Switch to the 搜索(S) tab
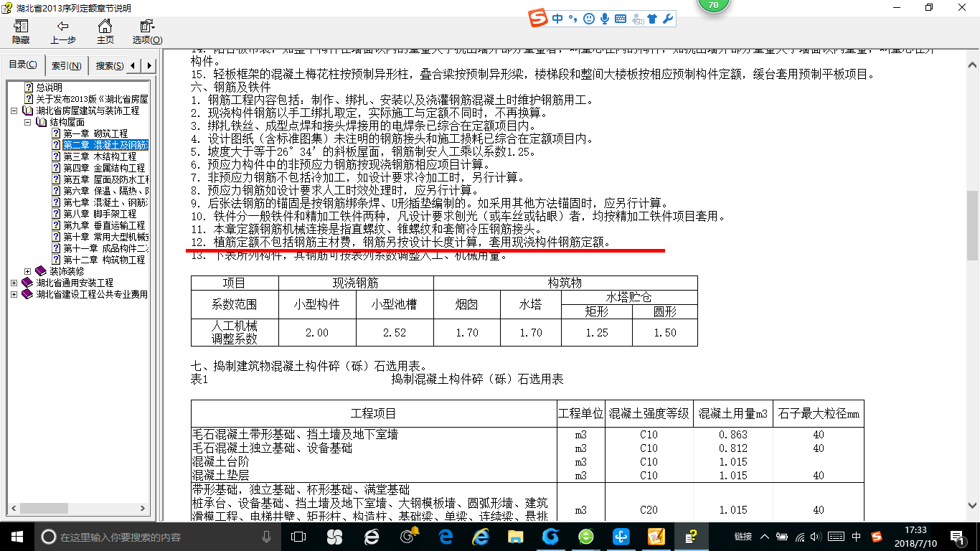Image resolution: width=980 pixels, height=551 pixels. click(108, 66)
